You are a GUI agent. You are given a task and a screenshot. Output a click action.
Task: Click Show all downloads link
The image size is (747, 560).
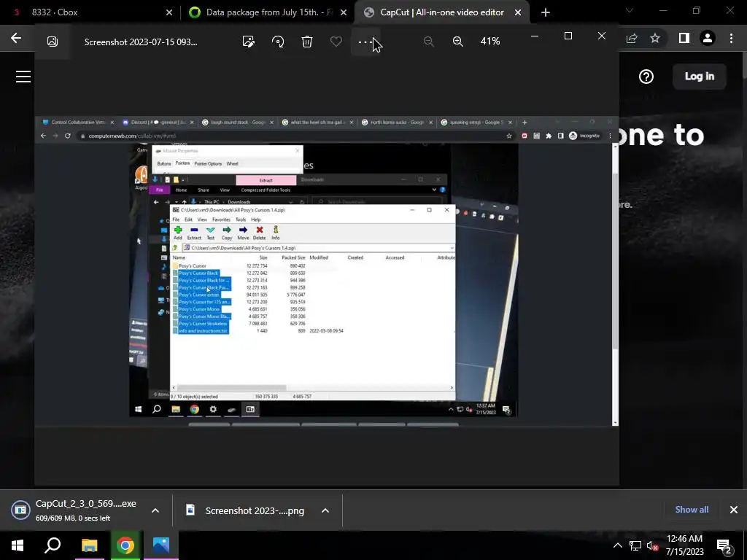692,510
